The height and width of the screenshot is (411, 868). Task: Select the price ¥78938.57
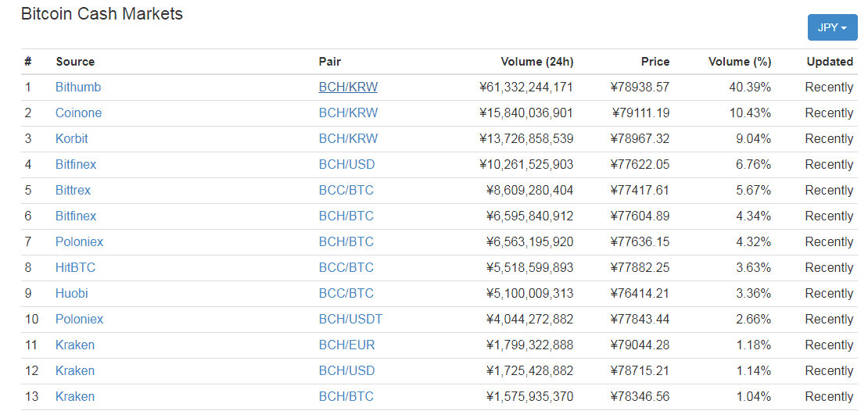pyautogui.click(x=640, y=87)
